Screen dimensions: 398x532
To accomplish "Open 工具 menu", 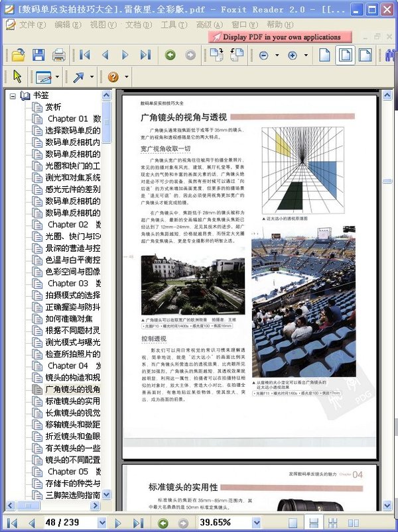I will 174,25.
